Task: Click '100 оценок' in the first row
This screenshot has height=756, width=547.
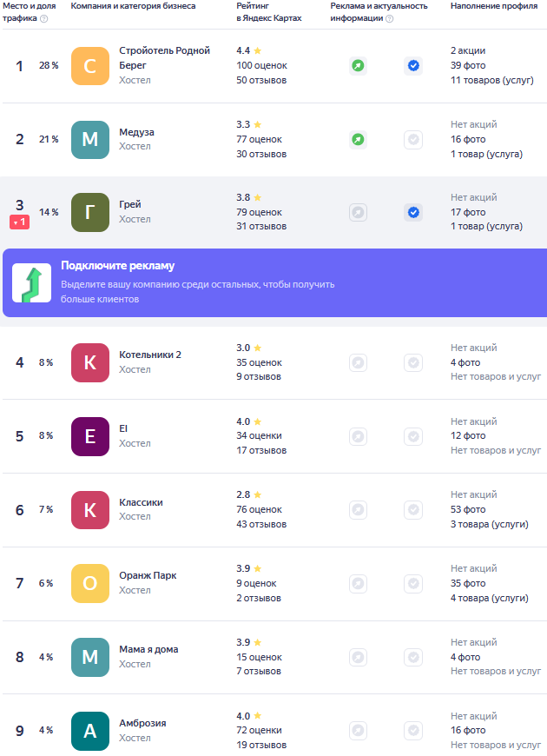Action: click(x=261, y=65)
